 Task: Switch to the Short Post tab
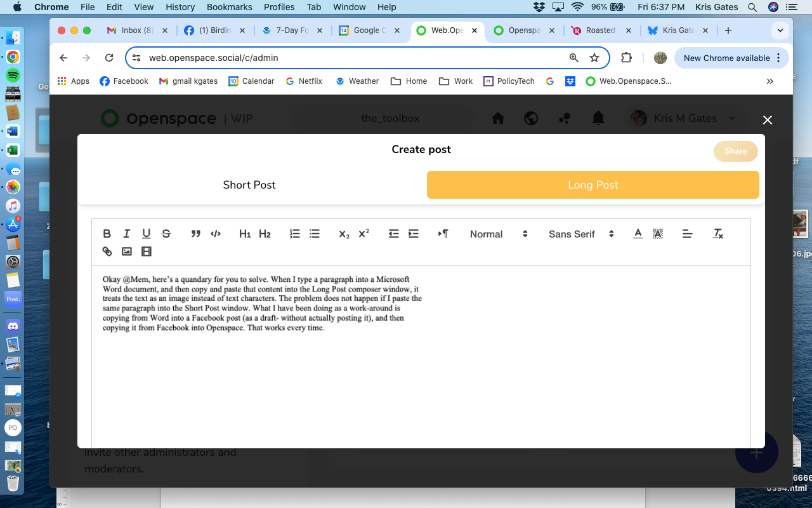coord(249,185)
